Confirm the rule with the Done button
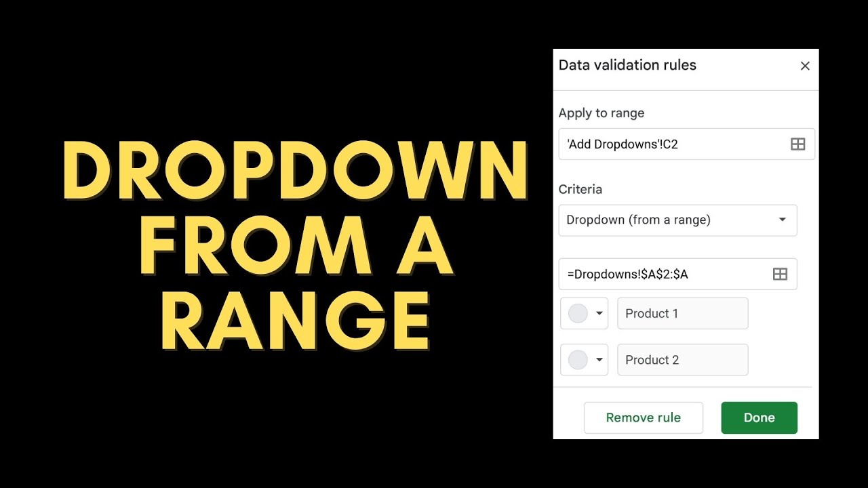 (759, 418)
